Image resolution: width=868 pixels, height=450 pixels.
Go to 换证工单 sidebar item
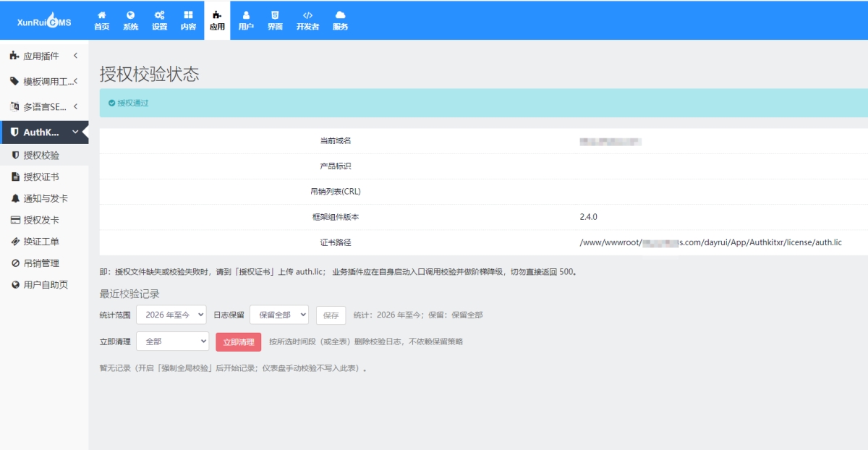click(x=44, y=242)
